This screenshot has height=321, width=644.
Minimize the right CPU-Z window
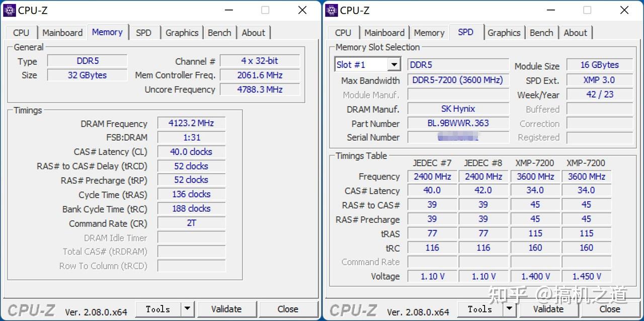coord(551,10)
